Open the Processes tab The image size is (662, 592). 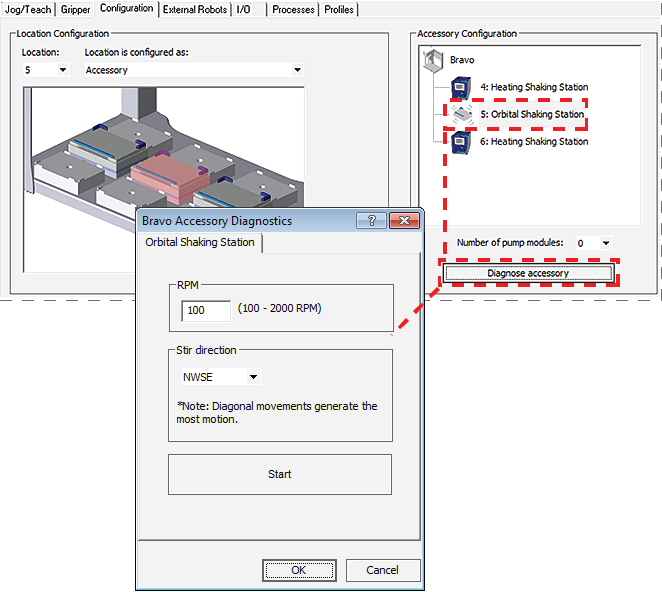(293, 10)
